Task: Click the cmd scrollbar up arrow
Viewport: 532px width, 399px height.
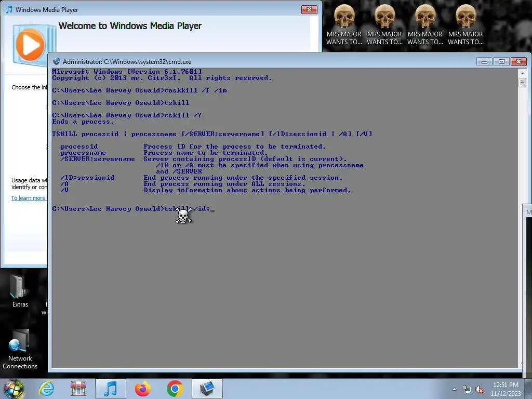Action: click(x=522, y=73)
